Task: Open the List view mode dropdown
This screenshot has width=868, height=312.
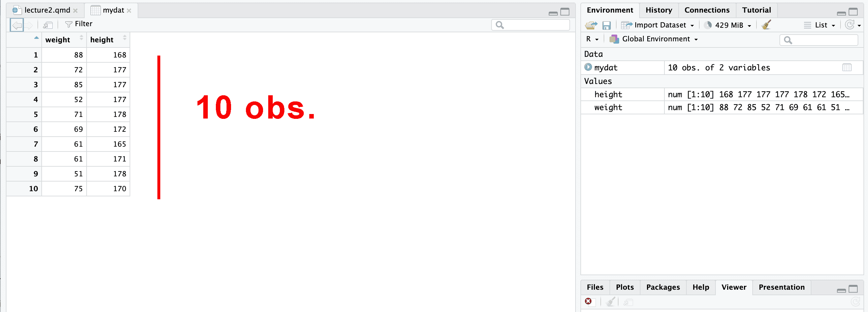Action: tap(820, 25)
